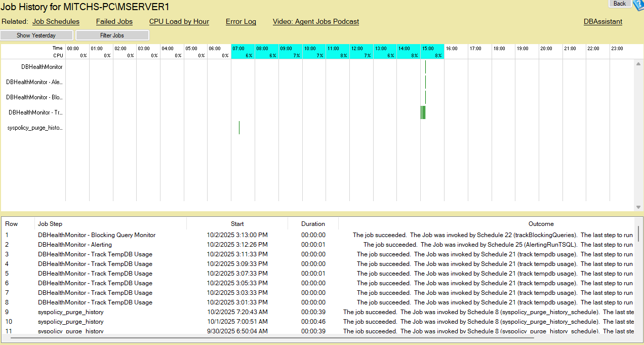Open the Job Schedules link
Screen dimensions: 644x345
56,21
